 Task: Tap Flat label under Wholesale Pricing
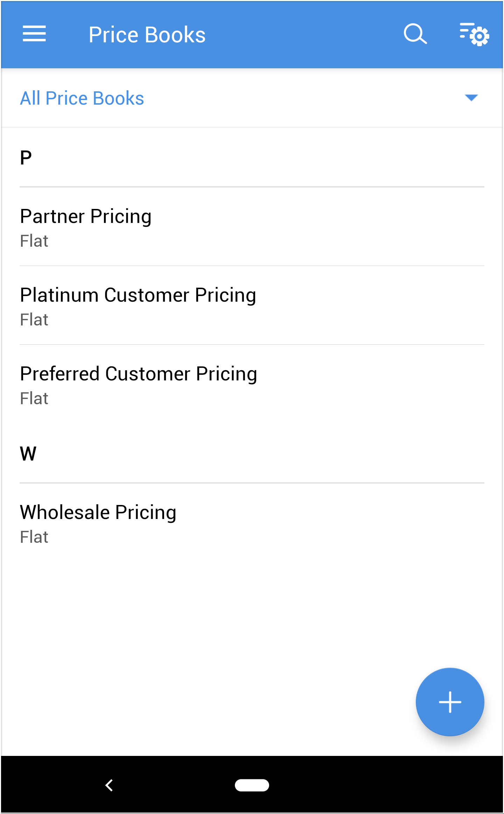[34, 537]
